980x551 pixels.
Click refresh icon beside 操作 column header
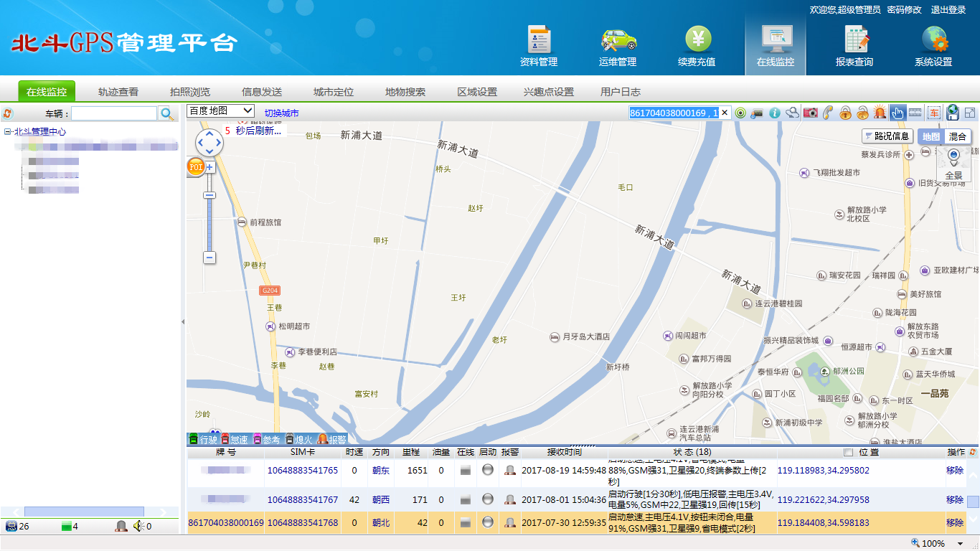pyautogui.click(x=973, y=452)
